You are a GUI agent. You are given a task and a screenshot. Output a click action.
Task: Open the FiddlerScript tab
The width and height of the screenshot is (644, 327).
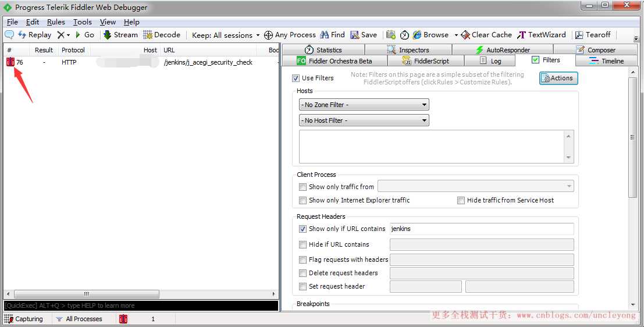(425, 61)
